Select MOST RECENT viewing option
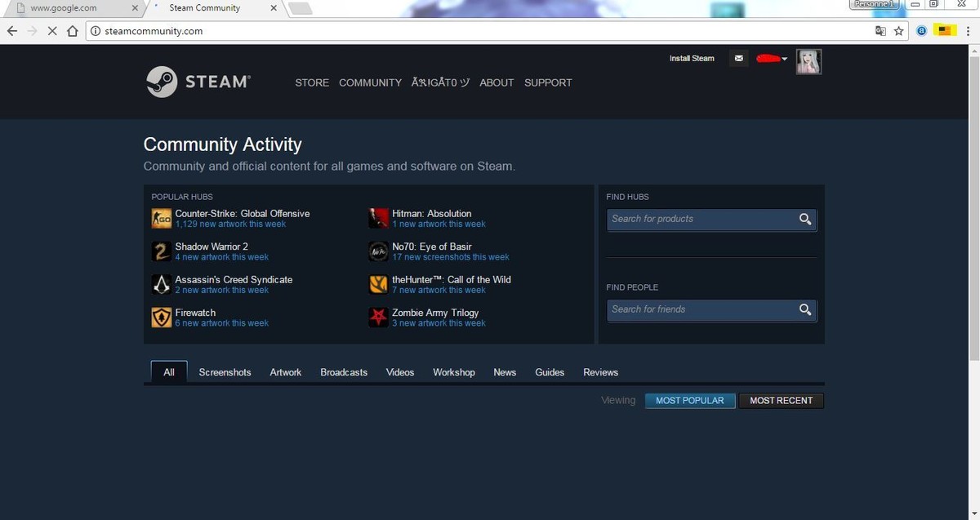 782,401
